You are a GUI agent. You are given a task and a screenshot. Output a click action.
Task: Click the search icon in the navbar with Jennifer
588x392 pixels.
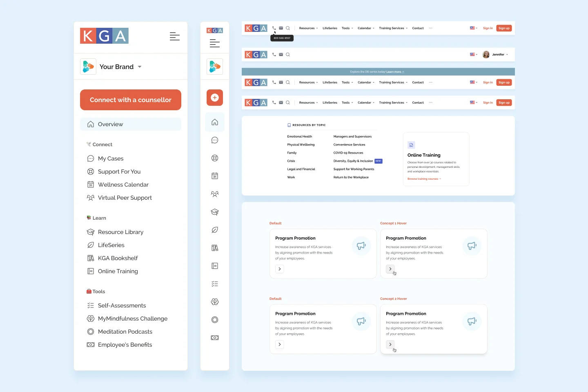tap(288, 54)
